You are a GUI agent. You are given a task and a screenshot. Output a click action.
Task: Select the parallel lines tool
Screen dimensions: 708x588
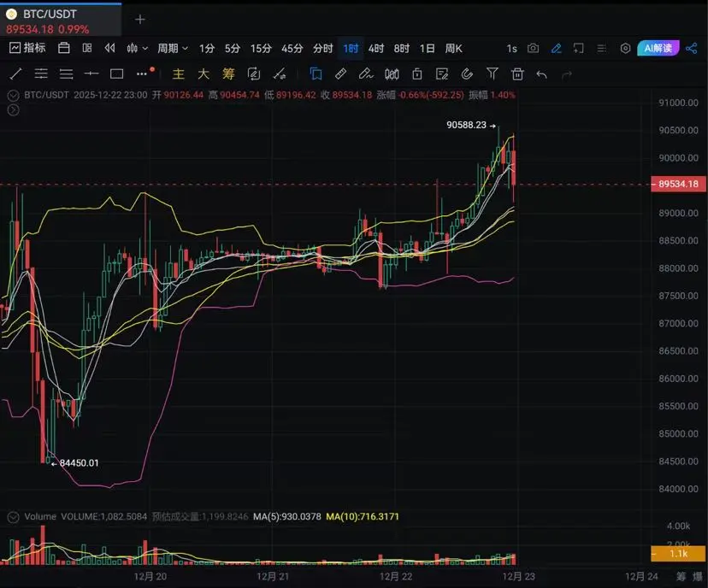[66, 73]
